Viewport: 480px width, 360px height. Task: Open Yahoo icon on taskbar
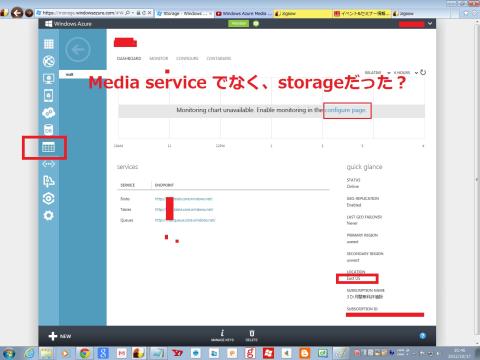pyautogui.click(x=177, y=353)
